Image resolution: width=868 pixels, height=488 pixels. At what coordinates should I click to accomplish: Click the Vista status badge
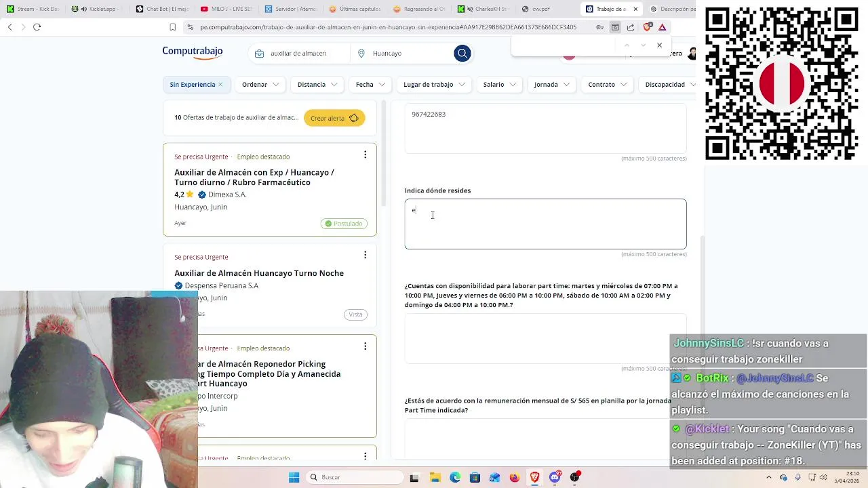coord(355,314)
